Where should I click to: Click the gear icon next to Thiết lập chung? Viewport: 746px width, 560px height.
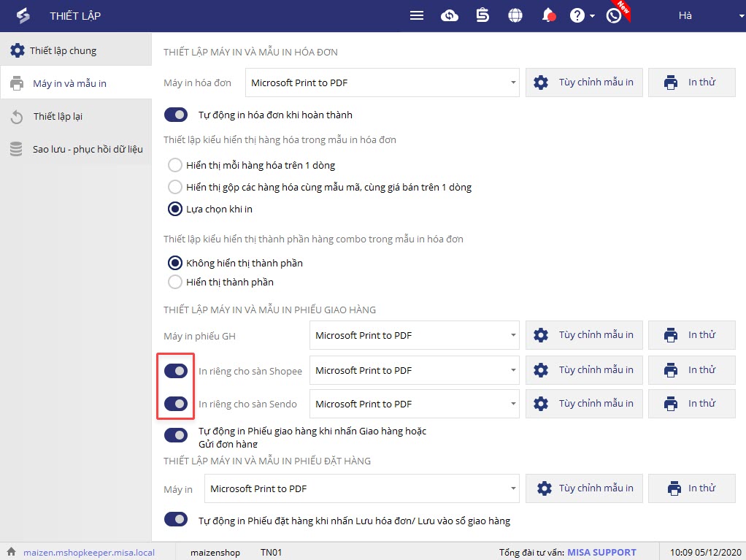pos(17,50)
